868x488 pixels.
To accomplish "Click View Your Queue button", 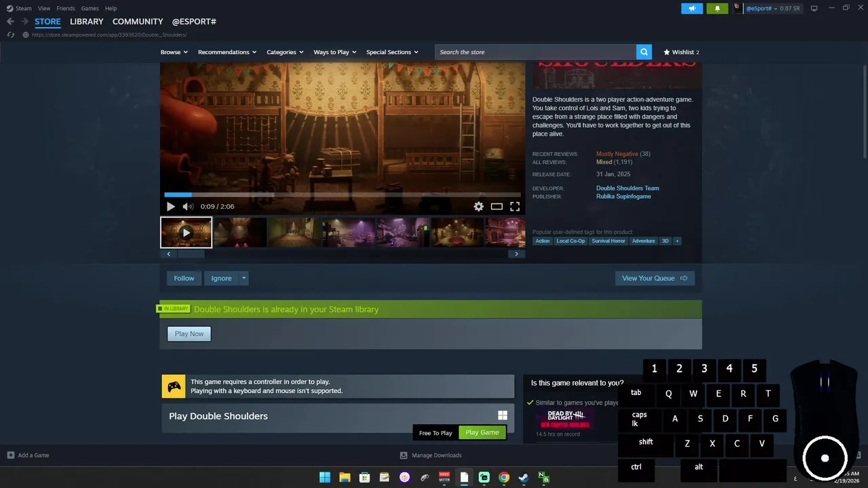I will point(654,278).
